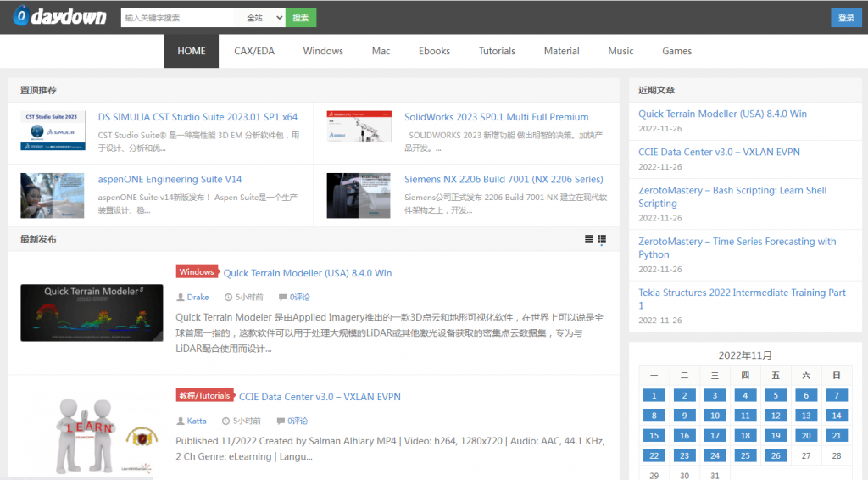Viewport: 868px width, 480px height.
Task: Click comment icon on CCIE post
Action: 281,421
